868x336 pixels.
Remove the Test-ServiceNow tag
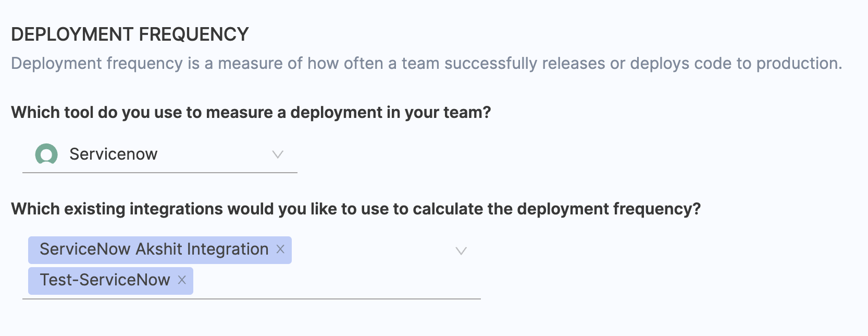[x=182, y=280]
